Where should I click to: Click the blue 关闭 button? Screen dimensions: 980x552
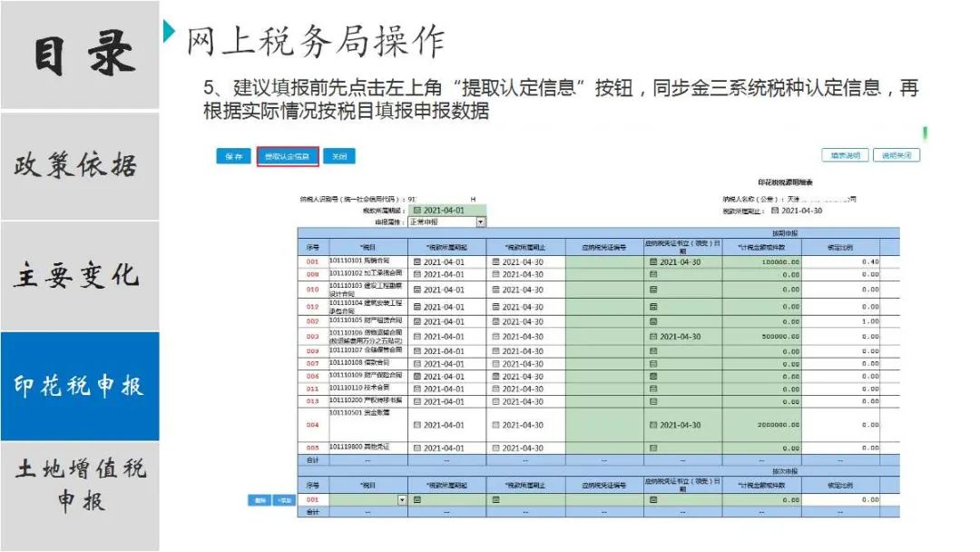(339, 156)
